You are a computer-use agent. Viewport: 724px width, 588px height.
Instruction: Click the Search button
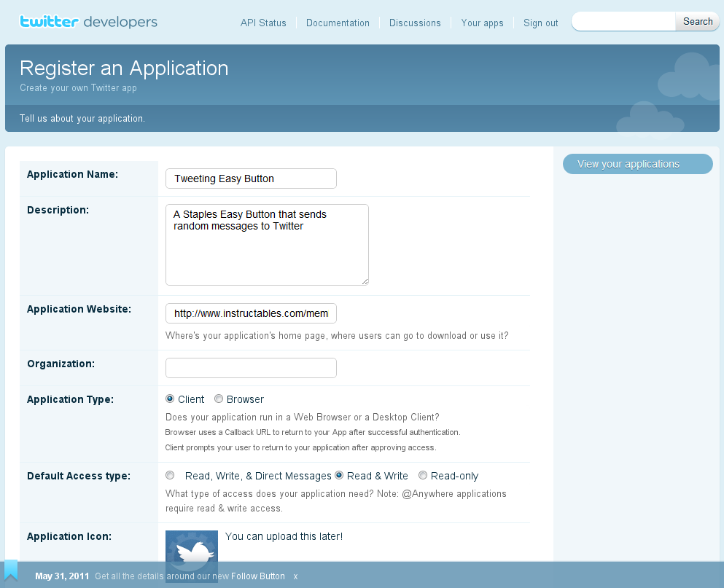pyautogui.click(x=697, y=22)
